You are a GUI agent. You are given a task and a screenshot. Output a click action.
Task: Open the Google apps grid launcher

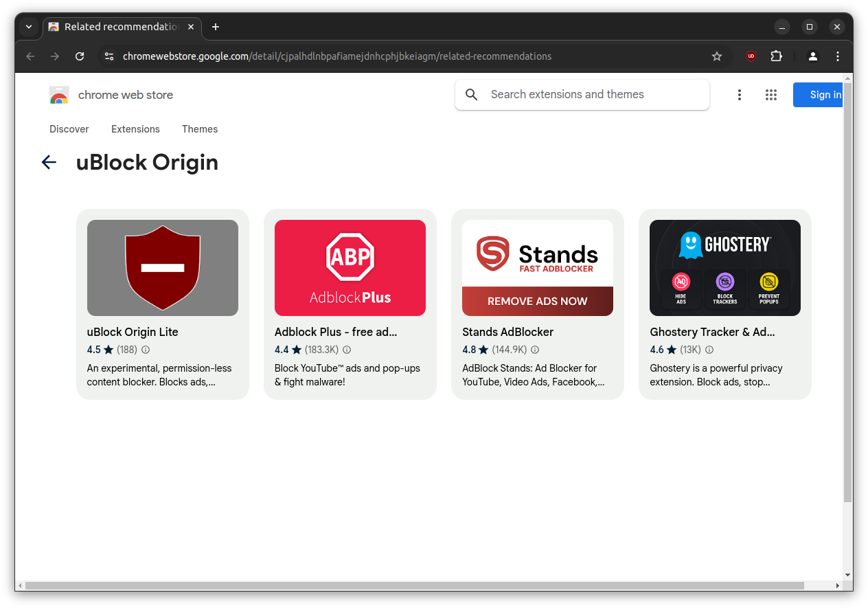771,95
